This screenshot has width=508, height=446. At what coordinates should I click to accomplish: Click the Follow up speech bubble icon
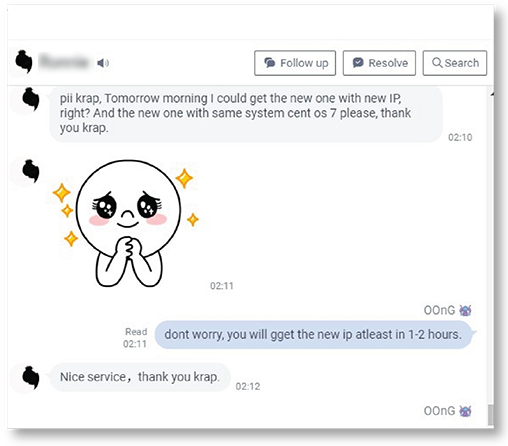point(270,63)
